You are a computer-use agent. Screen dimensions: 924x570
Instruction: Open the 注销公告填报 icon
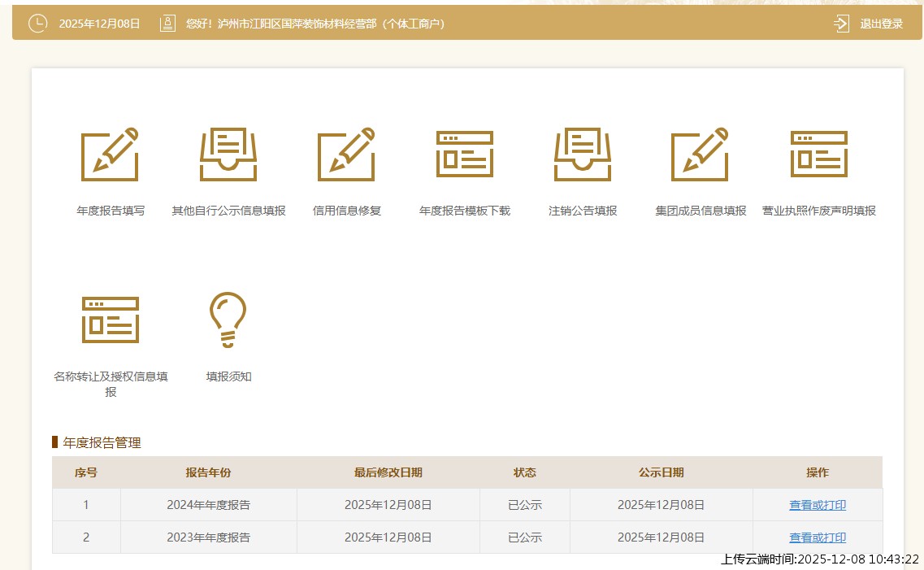583,154
